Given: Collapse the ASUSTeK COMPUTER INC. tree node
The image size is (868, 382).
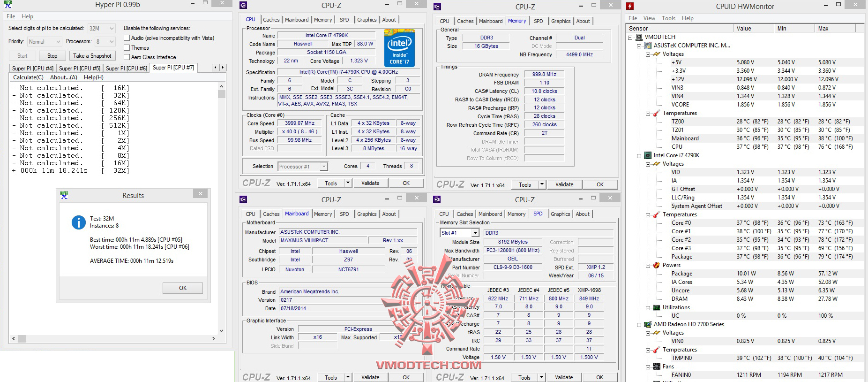Looking at the screenshot, I should pos(639,46).
